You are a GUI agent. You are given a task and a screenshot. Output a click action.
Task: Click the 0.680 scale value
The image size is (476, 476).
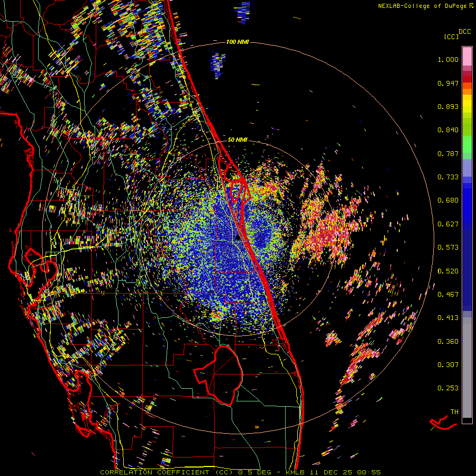448,200
